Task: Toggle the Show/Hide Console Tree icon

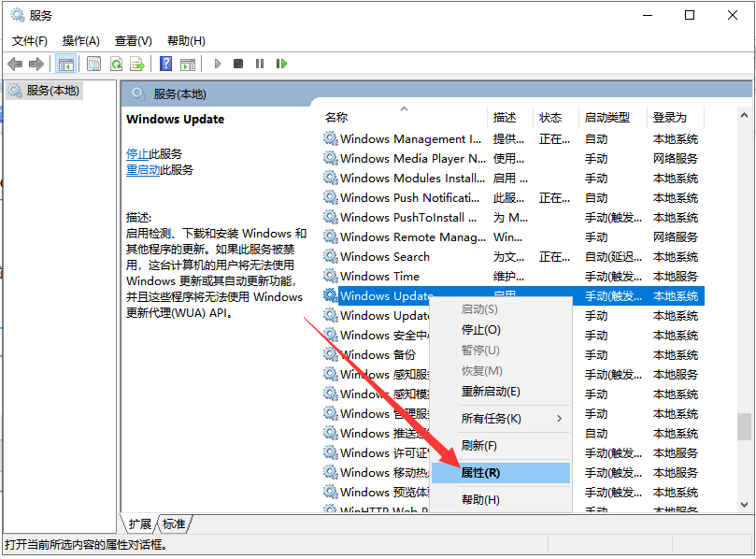Action: pyautogui.click(x=67, y=64)
